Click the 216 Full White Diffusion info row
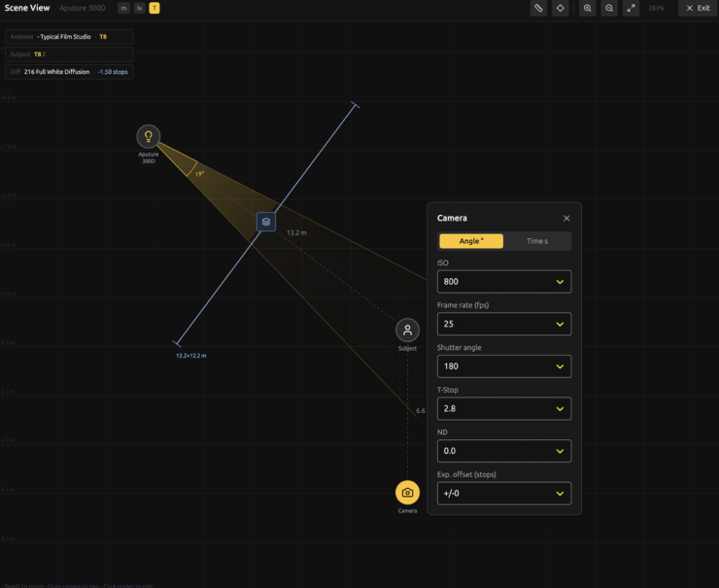The width and height of the screenshot is (719, 588). pos(69,72)
